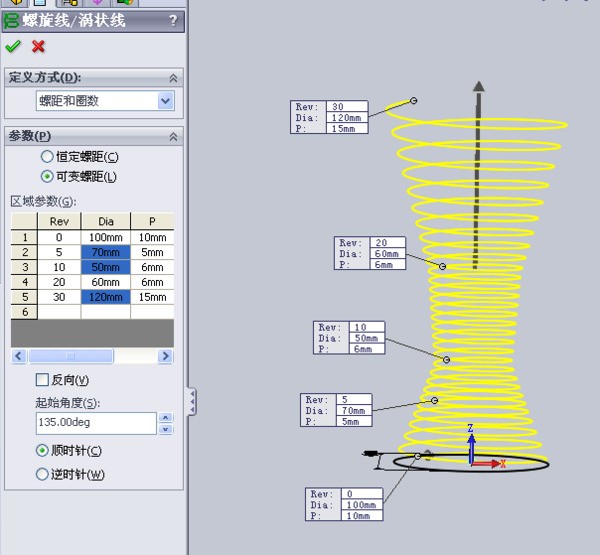Collapse the 参数 parameters section

tap(173, 136)
